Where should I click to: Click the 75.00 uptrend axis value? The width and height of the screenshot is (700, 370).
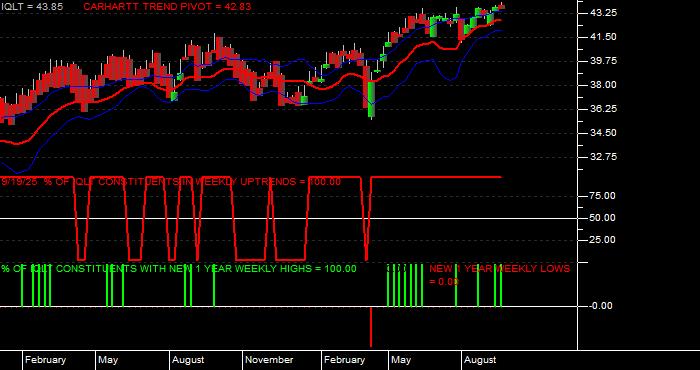pos(603,196)
